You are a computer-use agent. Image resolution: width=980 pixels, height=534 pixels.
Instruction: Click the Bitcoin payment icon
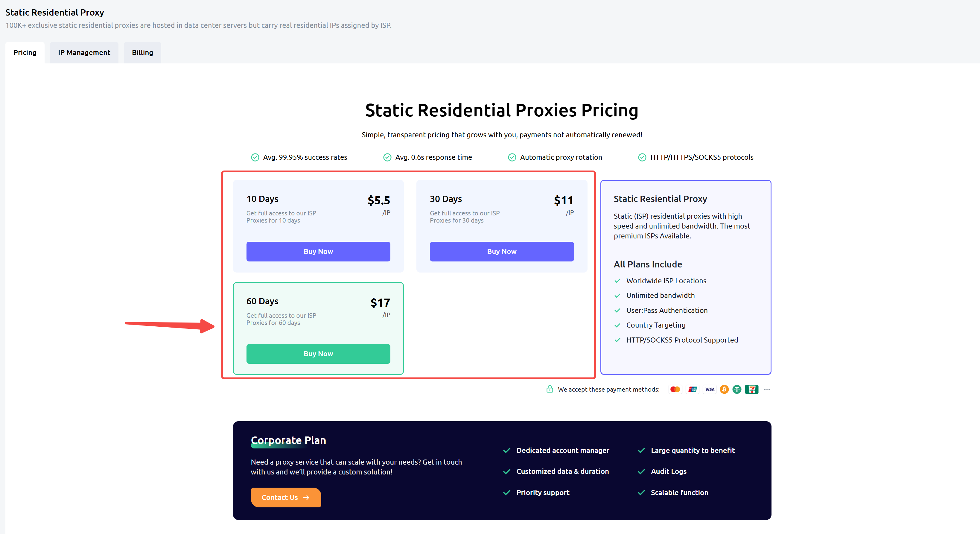point(724,389)
